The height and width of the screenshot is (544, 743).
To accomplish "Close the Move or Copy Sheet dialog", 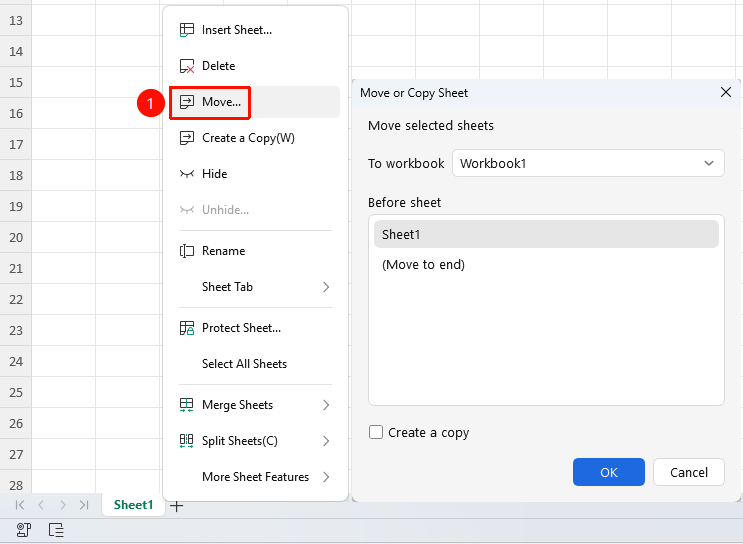I will (725, 92).
